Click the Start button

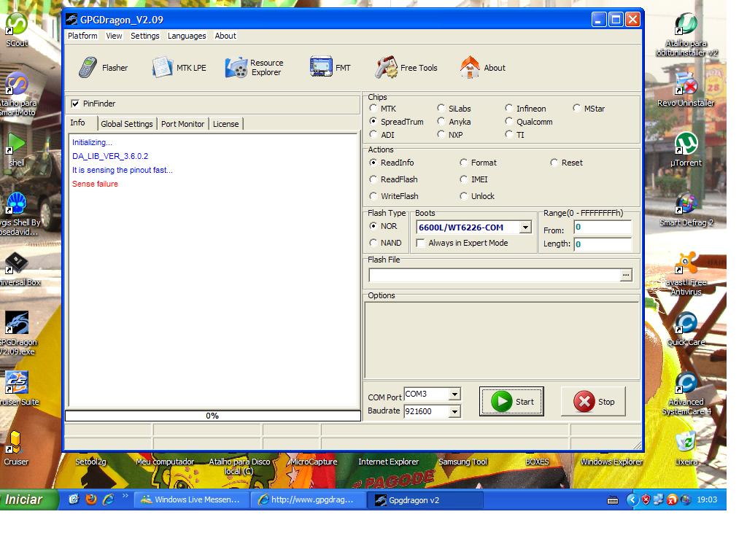click(511, 402)
